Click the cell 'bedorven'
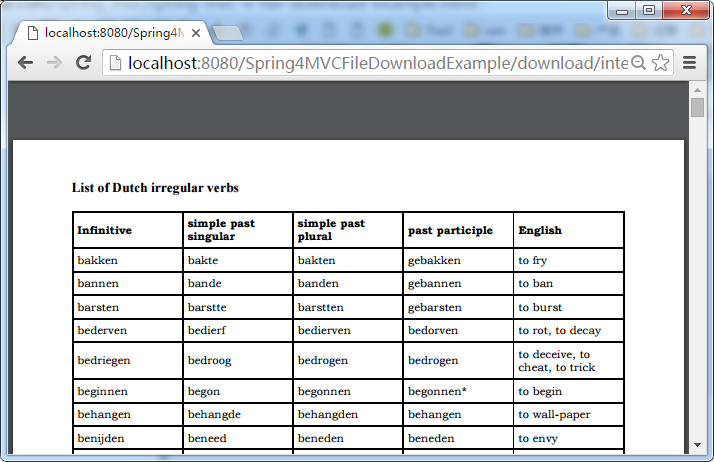This screenshot has height=462, width=714. [458, 330]
